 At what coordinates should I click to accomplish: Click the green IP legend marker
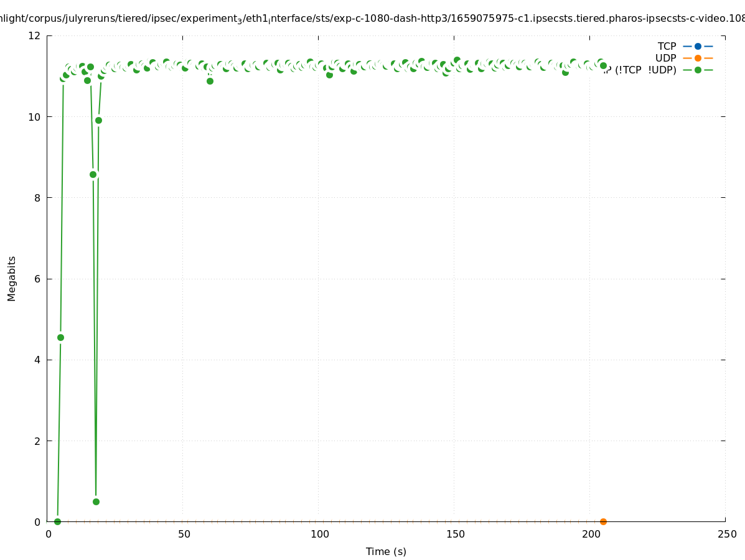[698, 70]
